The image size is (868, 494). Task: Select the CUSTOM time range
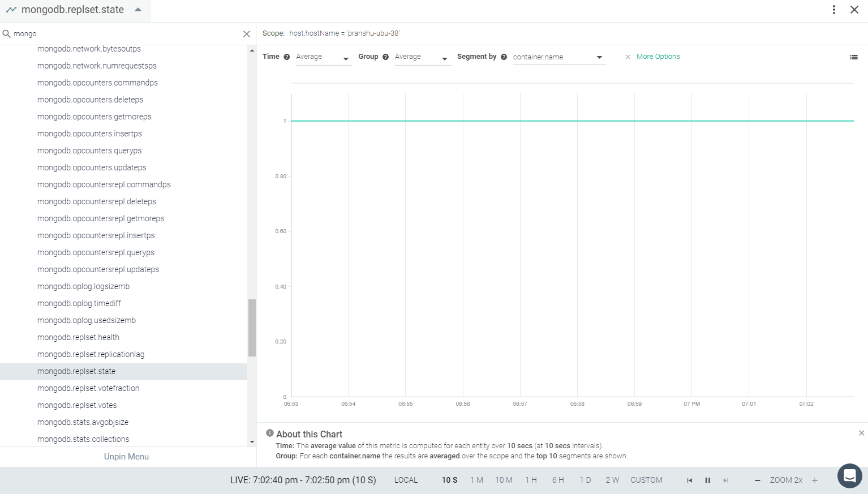click(x=646, y=480)
